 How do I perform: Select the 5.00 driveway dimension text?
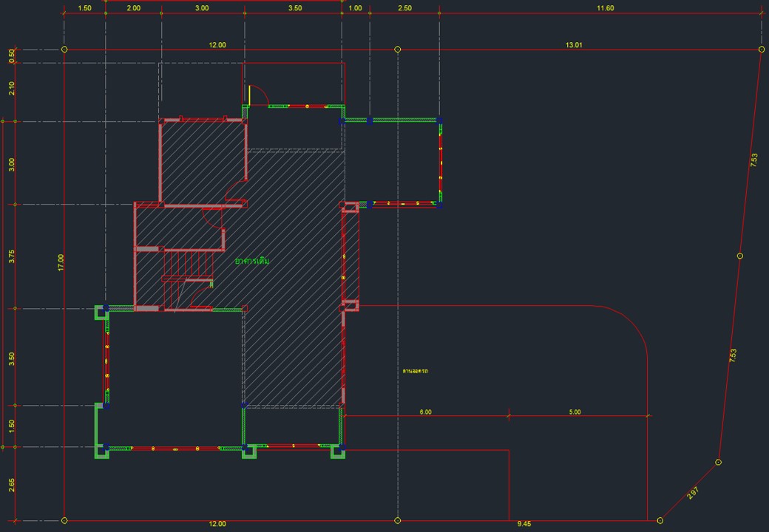tap(575, 412)
